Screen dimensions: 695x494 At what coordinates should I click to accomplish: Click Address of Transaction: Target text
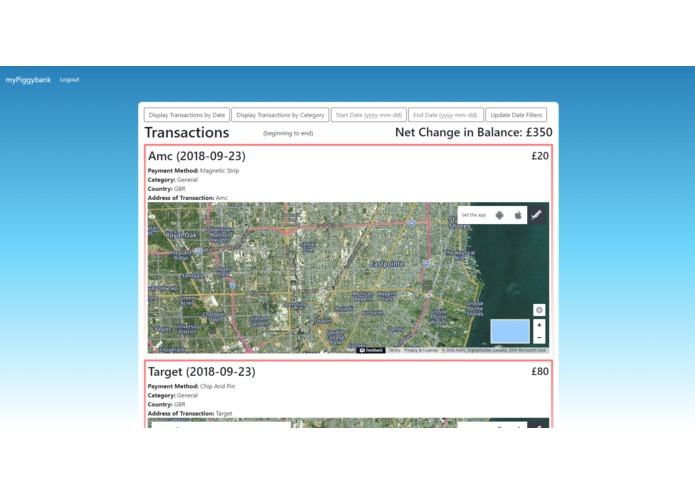[190, 413]
